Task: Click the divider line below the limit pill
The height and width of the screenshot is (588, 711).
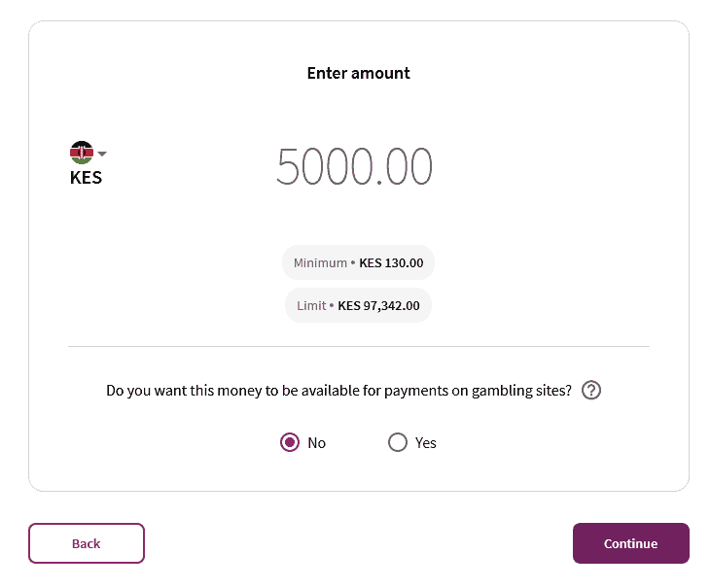Action: pyautogui.click(x=359, y=347)
